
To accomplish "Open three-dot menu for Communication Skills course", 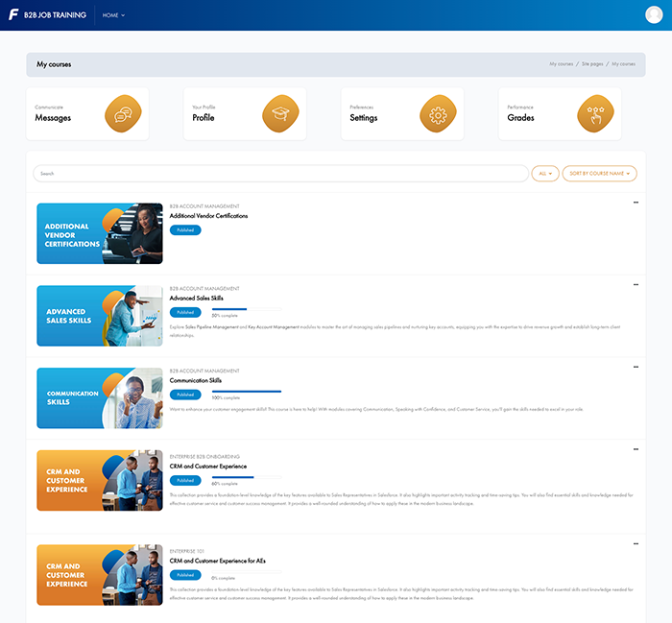I will (636, 368).
